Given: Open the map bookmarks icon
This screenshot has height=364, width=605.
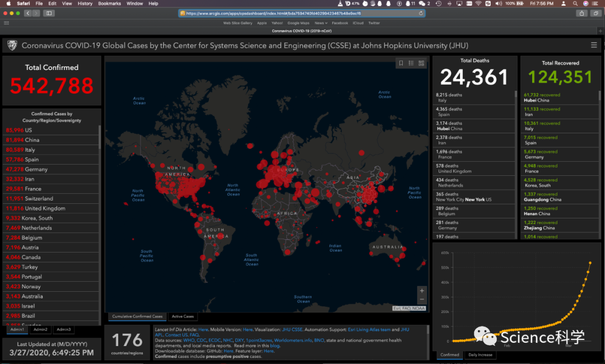Looking at the screenshot, I should (401, 63).
